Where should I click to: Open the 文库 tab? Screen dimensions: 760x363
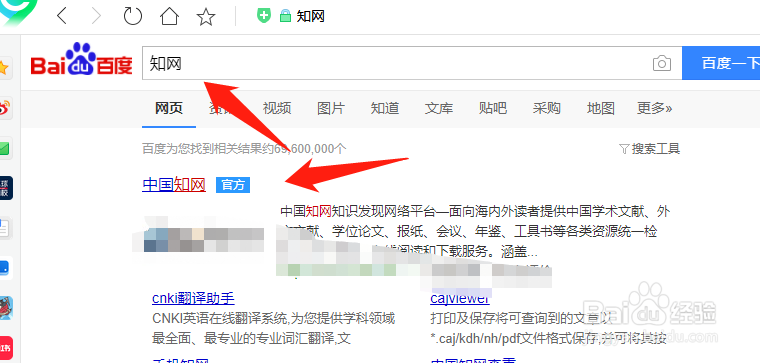click(439, 108)
